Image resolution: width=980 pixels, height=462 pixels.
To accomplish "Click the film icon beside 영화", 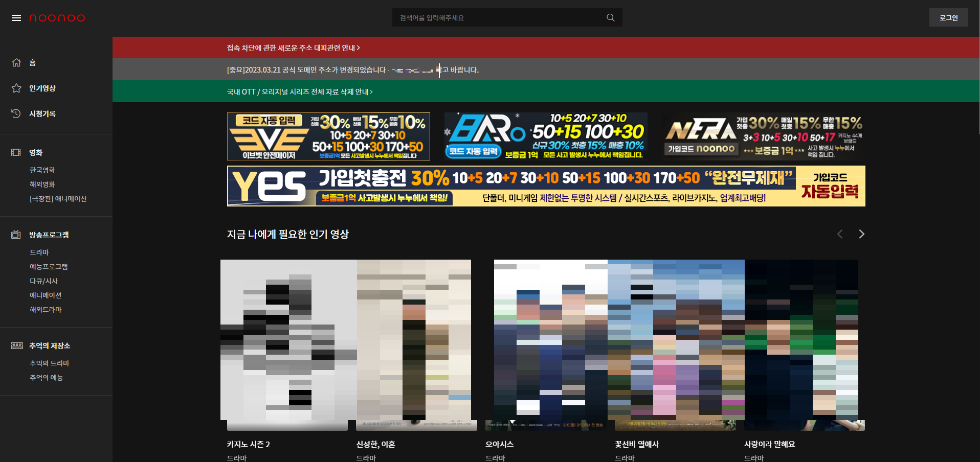I will tap(16, 152).
